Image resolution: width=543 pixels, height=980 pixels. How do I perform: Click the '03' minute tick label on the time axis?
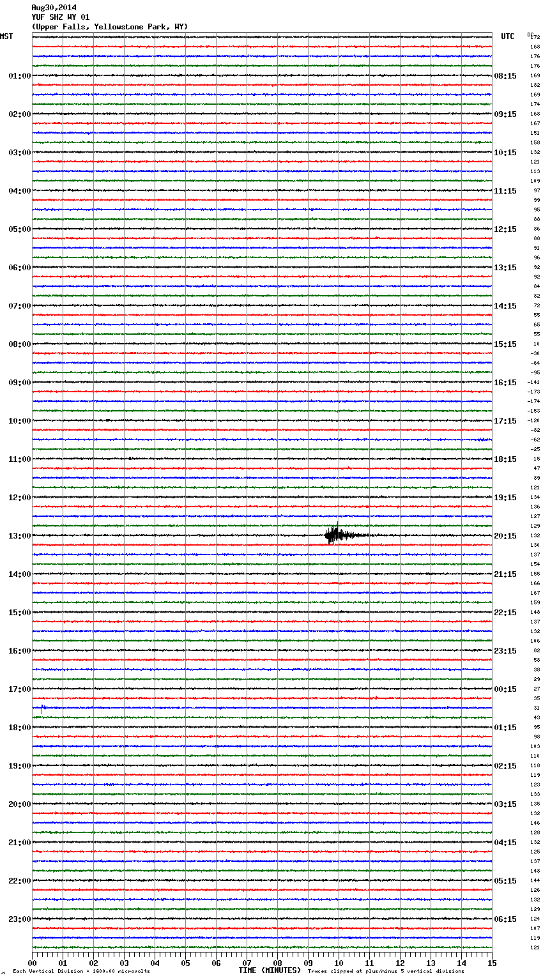(125, 963)
